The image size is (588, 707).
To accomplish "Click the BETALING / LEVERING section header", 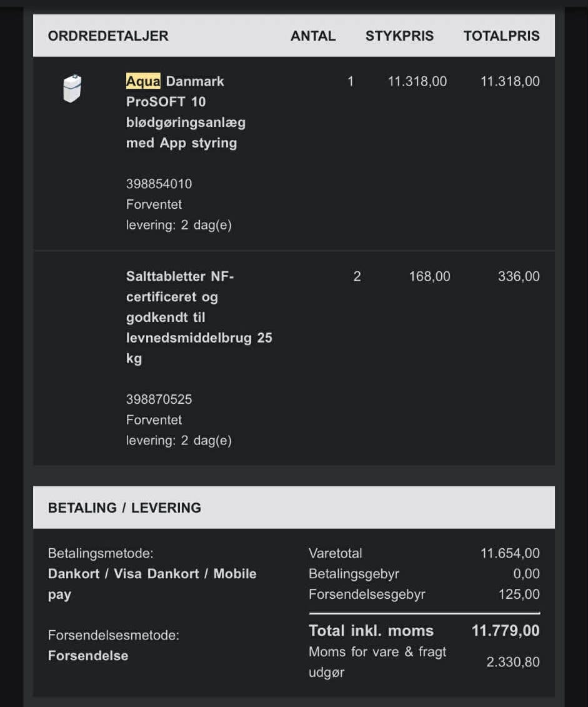I will [124, 508].
